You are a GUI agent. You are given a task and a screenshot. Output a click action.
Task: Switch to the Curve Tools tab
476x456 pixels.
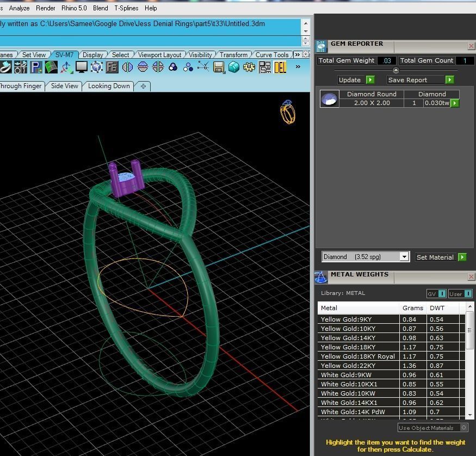272,55
